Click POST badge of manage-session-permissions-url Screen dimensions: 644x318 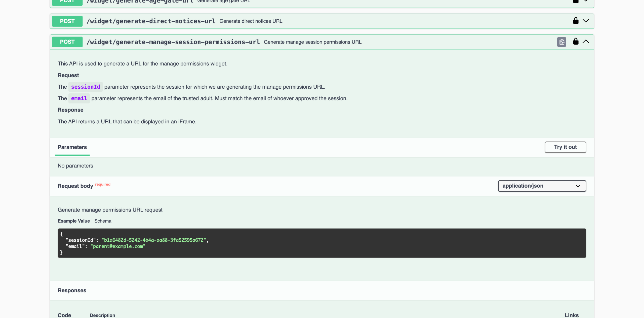click(67, 42)
